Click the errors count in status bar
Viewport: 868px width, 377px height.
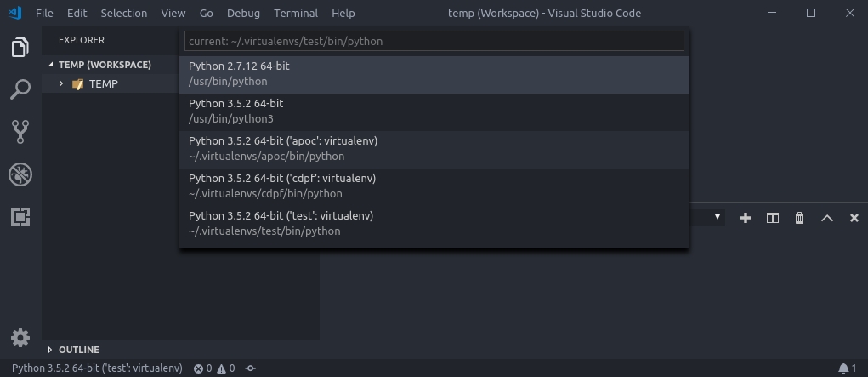202,368
